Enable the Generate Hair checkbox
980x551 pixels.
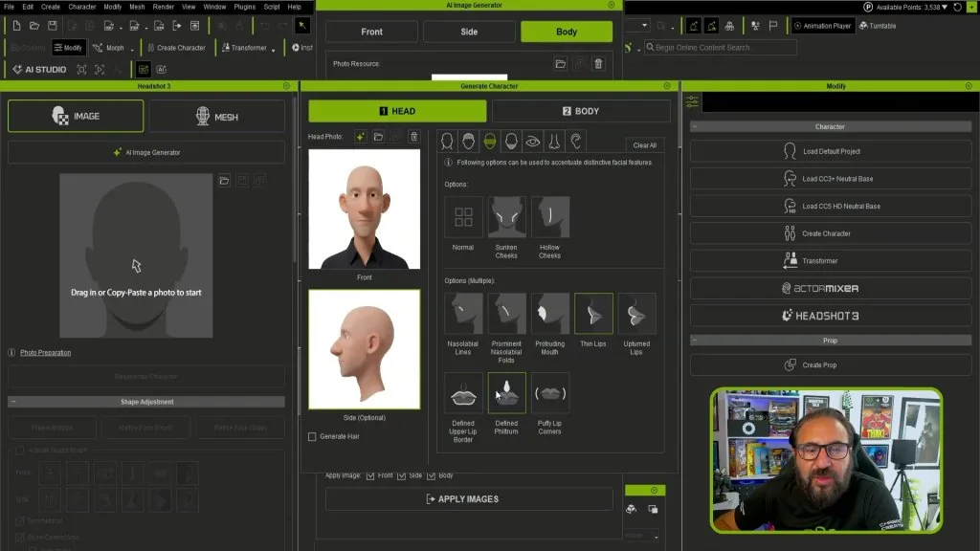click(x=312, y=436)
